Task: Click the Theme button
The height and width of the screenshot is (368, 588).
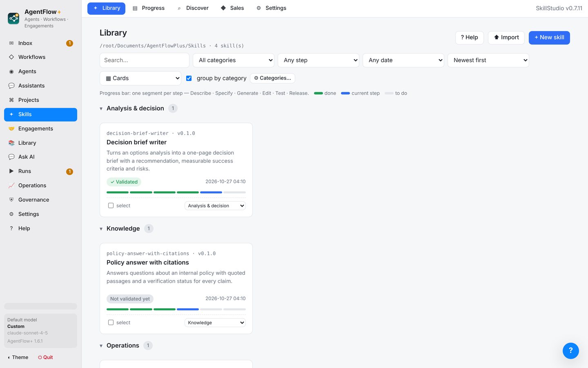Action: click(18, 357)
